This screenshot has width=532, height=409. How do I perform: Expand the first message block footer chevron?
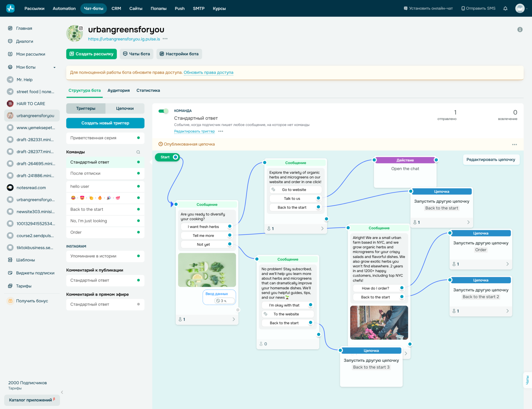[234, 319]
